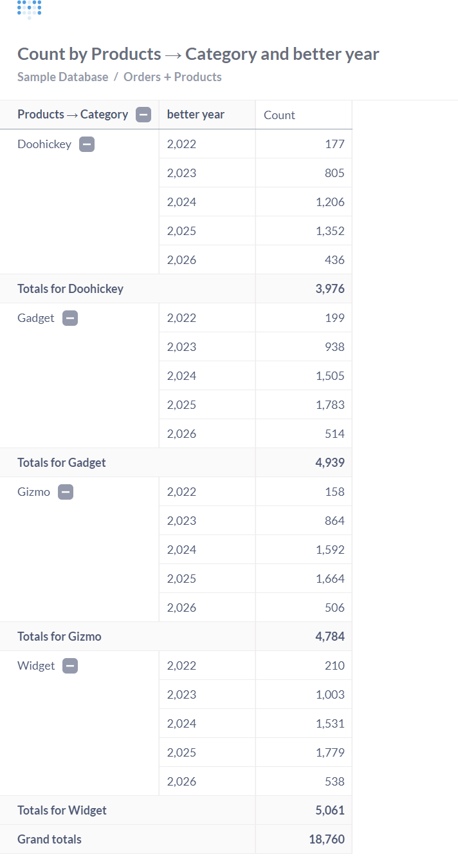This screenshot has height=868, width=458.
Task: Click the Count column header
Action: click(279, 114)
